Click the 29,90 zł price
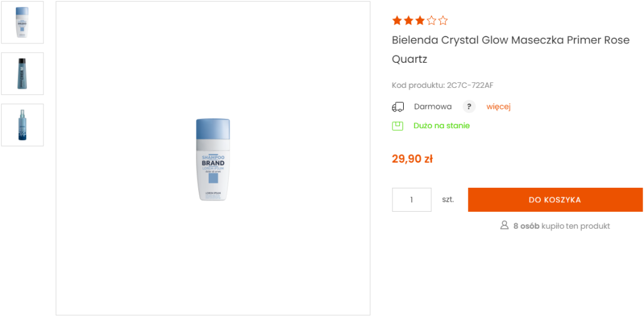Viewport: 644px width, 316px height. point(412,159)
